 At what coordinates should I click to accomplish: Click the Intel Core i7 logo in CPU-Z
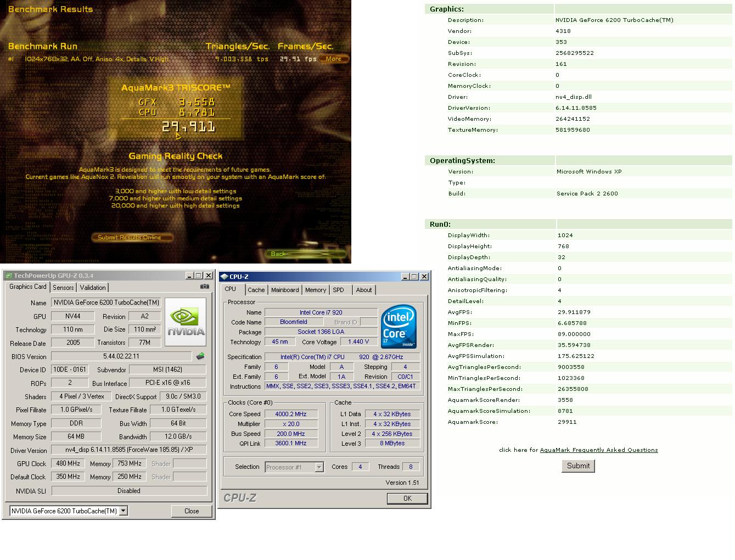coord(399,328)
